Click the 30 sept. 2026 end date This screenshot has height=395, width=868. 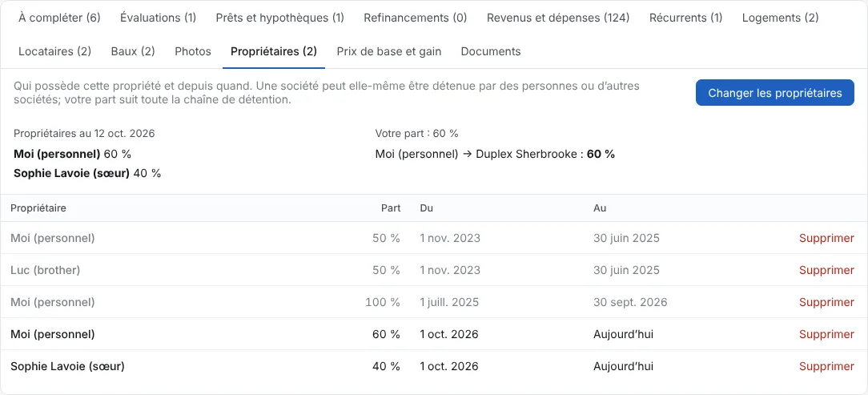[630, 303]
